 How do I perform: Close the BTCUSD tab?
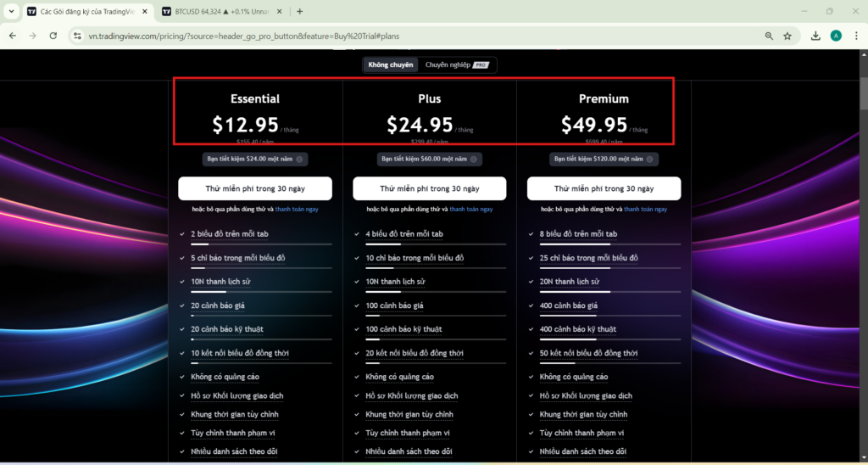pos(280,11)
